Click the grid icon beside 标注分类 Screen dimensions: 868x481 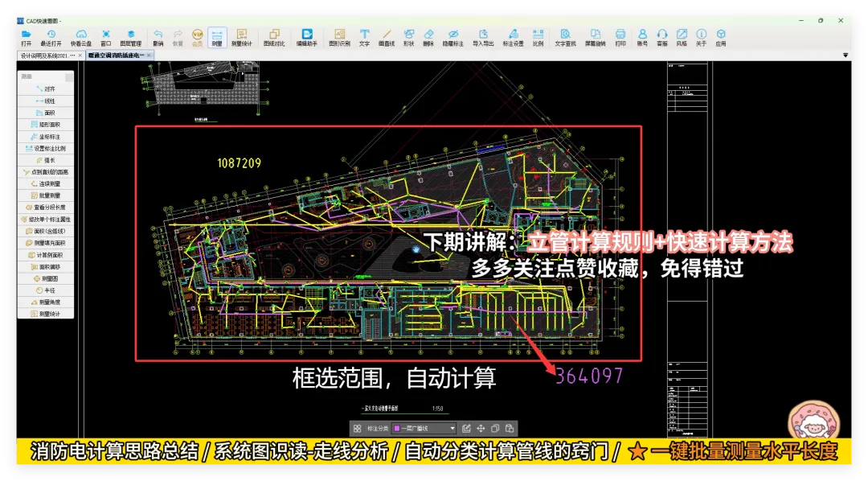click(357, 429)
